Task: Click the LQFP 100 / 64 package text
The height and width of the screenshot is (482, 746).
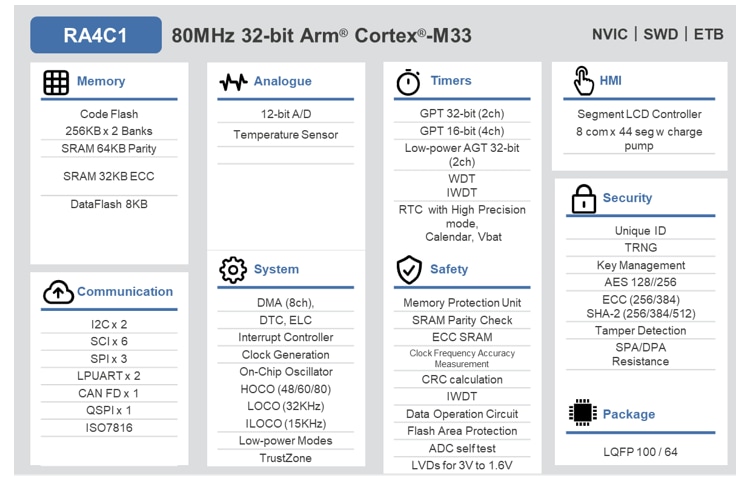Action: point(641,452)
